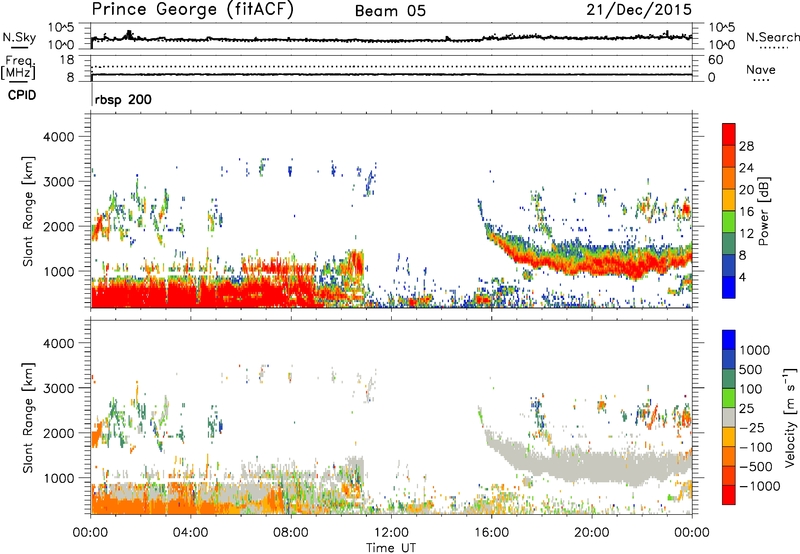The height and width of the screenshot is (554, 800).
Task: Click '2000' on the velocity panel range axis
Action: 58,433
